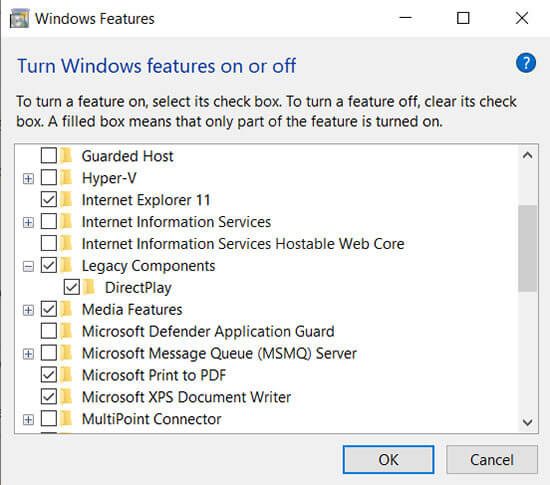The width and height of the screenshot is (550, 485).
Task: Select the Guarded Host label
Action: (127, 156)
